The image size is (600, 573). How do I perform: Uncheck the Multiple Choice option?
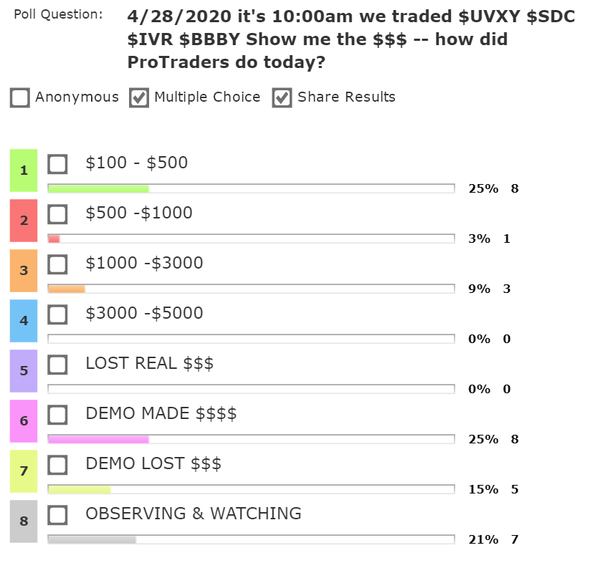[139, 98]
